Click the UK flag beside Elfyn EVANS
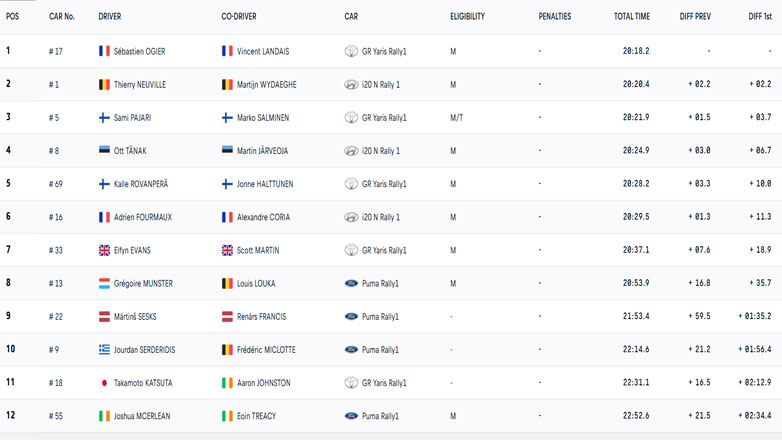The height and width of the screenshot is (440, 782). [104, 250]
